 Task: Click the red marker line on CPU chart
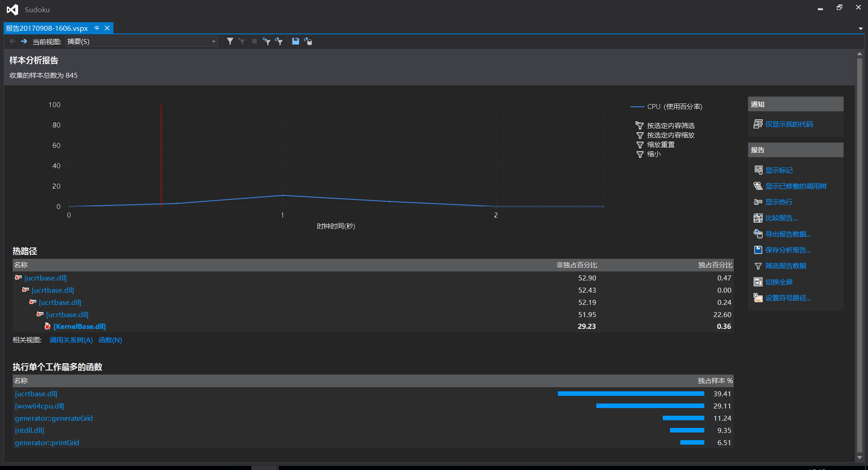pyautogui.click(x=161, y=156)
